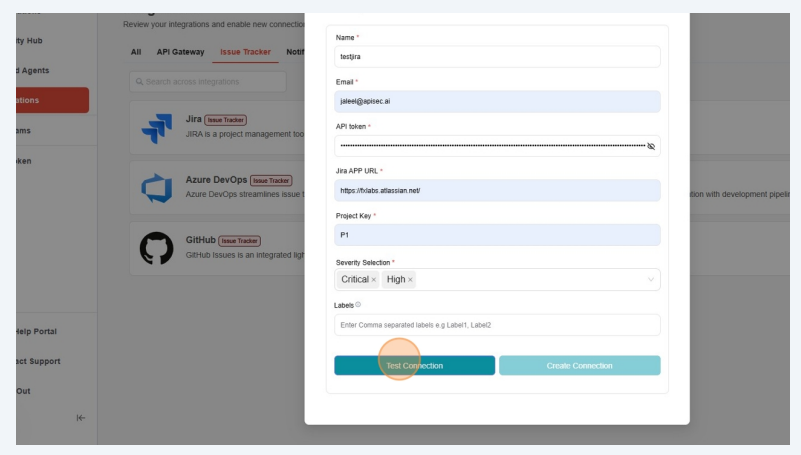Viewport: 801px width, 455px height.
Task: Click the Azure DevOps logo icon
Action: click(156, 188)
